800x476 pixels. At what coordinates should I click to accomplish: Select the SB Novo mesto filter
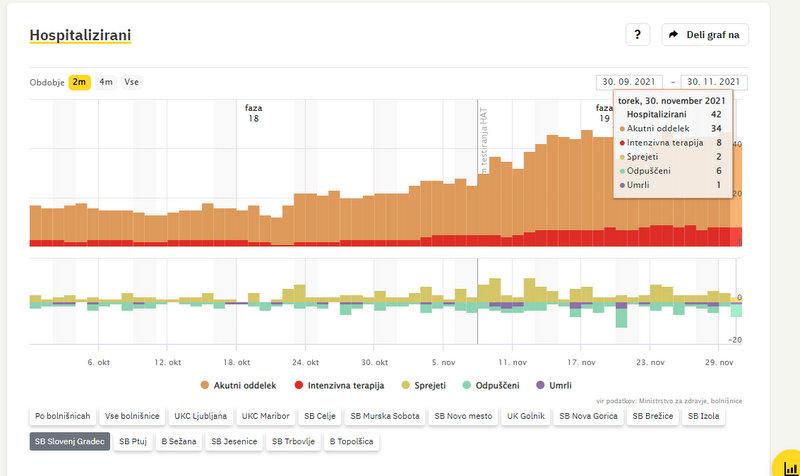point(463,415)
